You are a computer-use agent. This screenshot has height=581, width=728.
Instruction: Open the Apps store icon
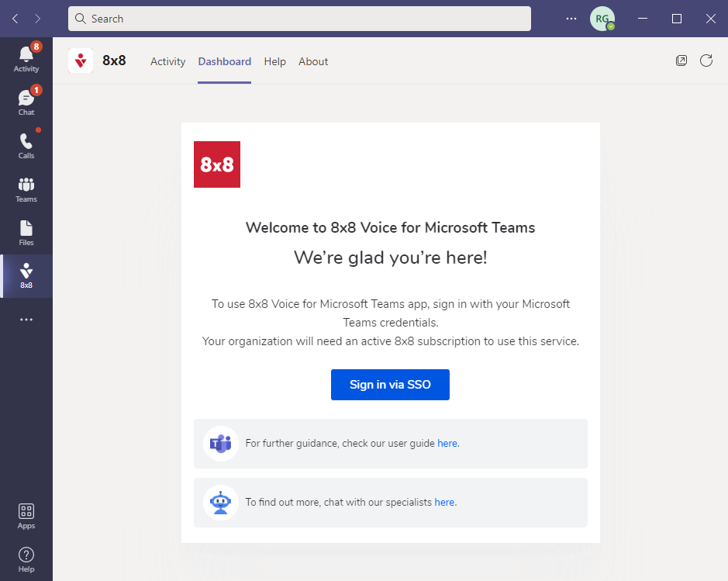coord(26,516)
